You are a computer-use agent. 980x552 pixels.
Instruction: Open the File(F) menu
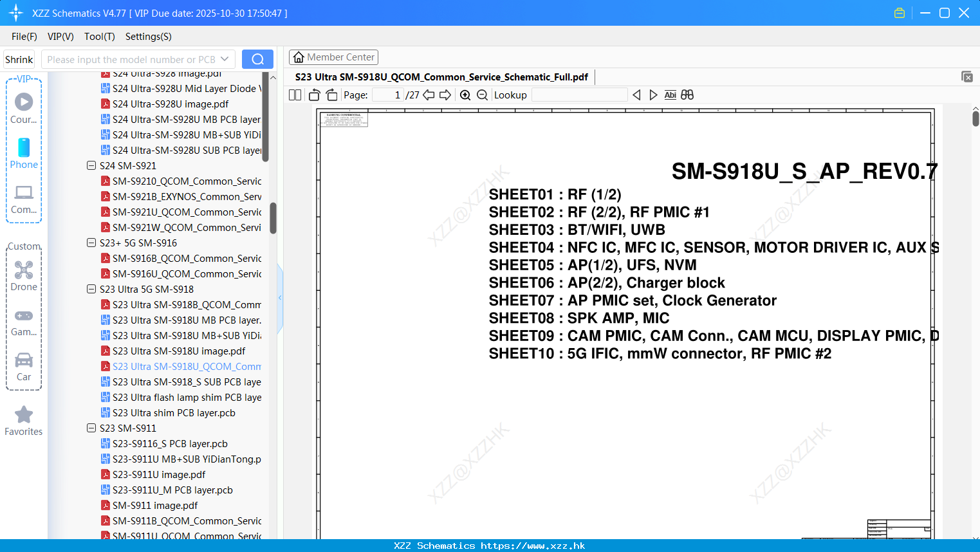click(x=24, y=37)
